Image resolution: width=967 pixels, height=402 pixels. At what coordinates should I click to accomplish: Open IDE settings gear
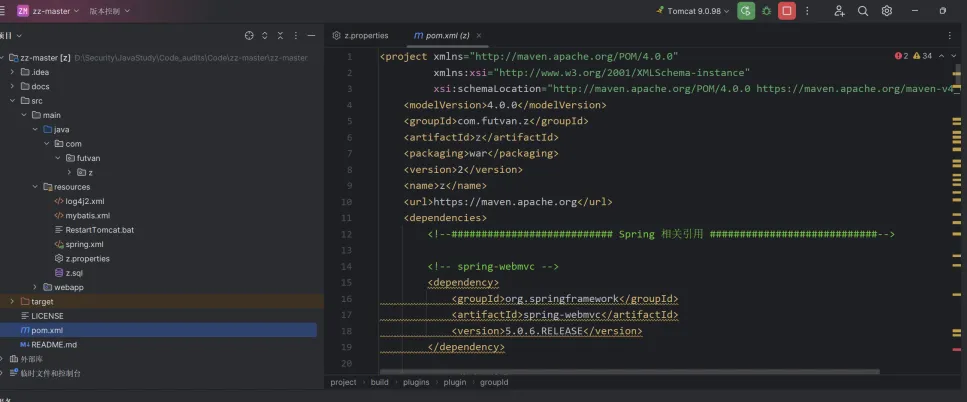click(886, 11)
